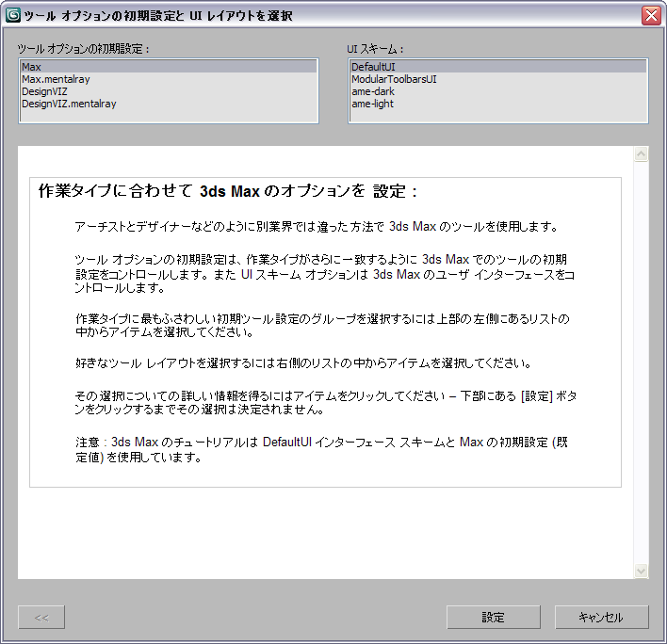Click the キャンセル (Cancel) button
This screenshot has height=644, width=667.
[x=601, y=618]
